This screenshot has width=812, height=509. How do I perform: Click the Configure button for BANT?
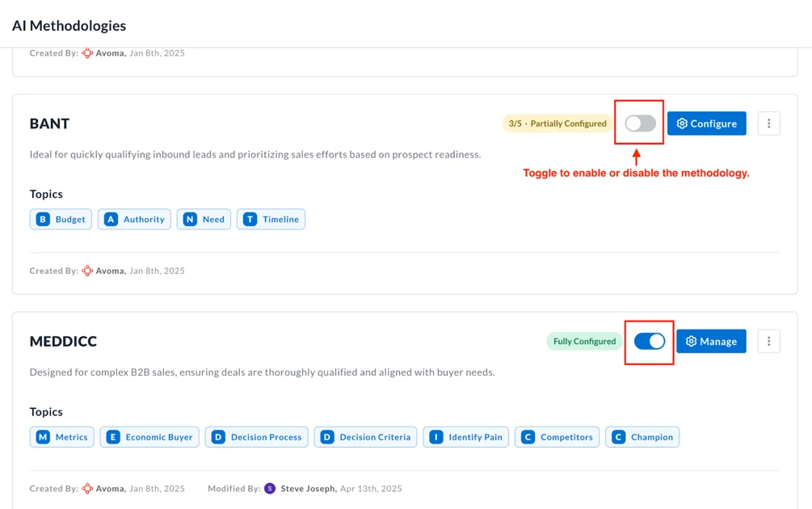(706, 124)
